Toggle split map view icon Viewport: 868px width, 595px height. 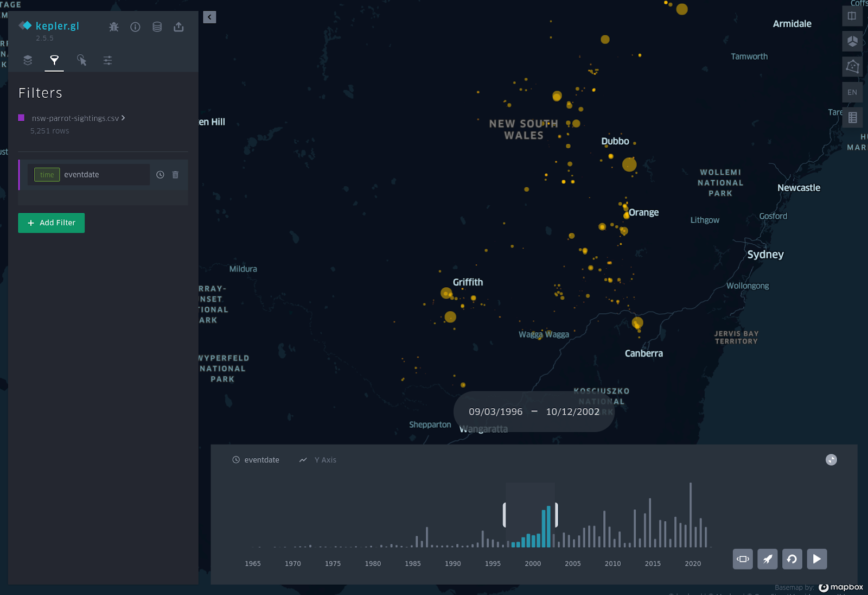[852, 16]
